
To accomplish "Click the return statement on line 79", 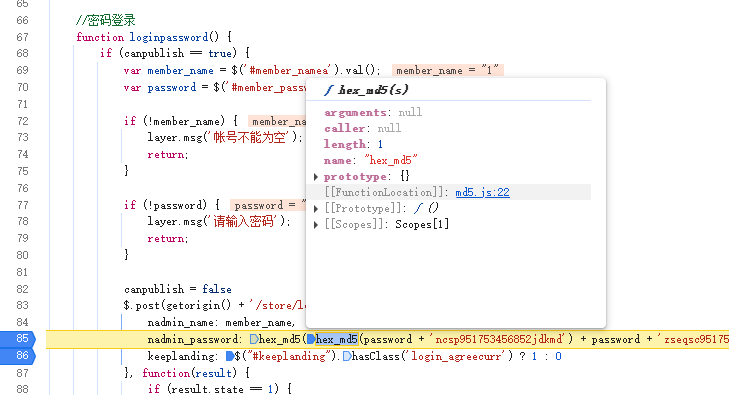I will (168, 239).
